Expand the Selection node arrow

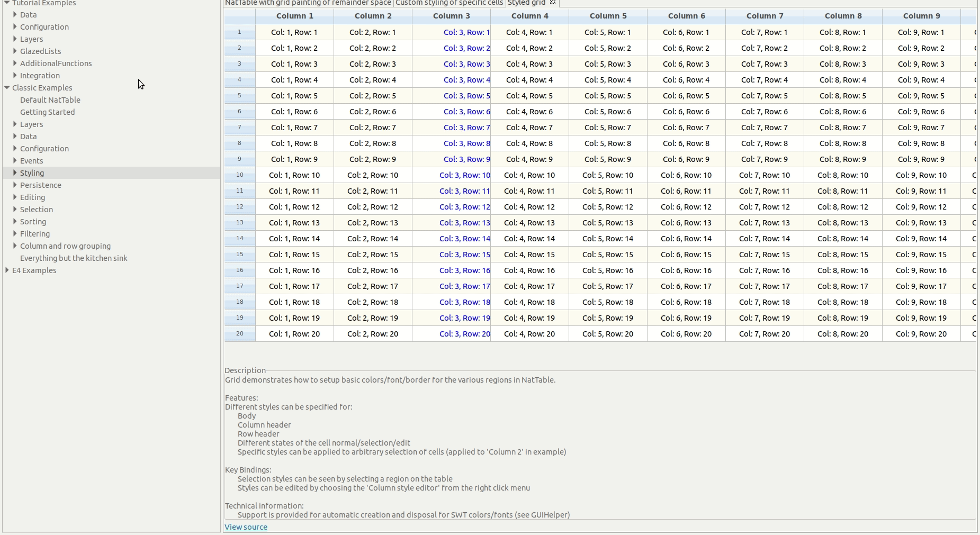click(x=15, y=210)
